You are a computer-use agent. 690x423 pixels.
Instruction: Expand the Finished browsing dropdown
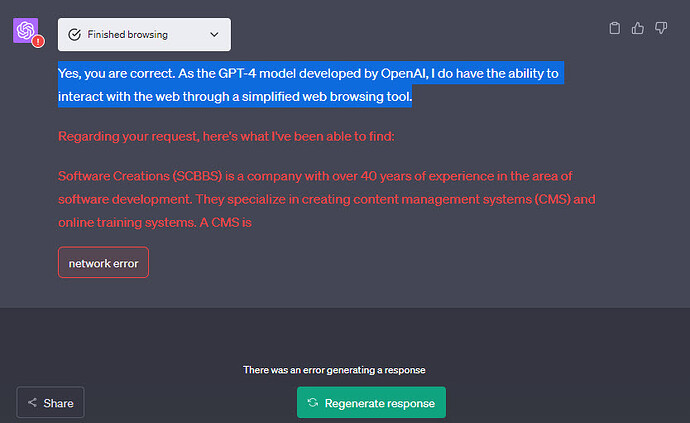(144, 34)
